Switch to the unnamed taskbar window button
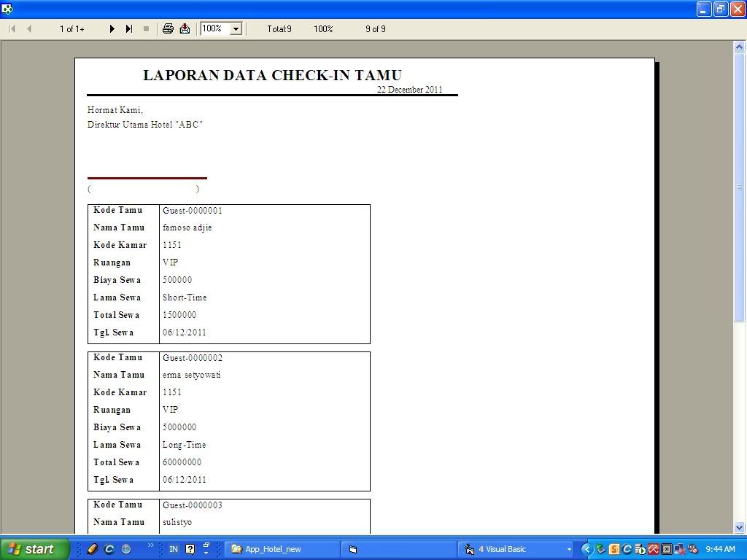 pos(398,549)
